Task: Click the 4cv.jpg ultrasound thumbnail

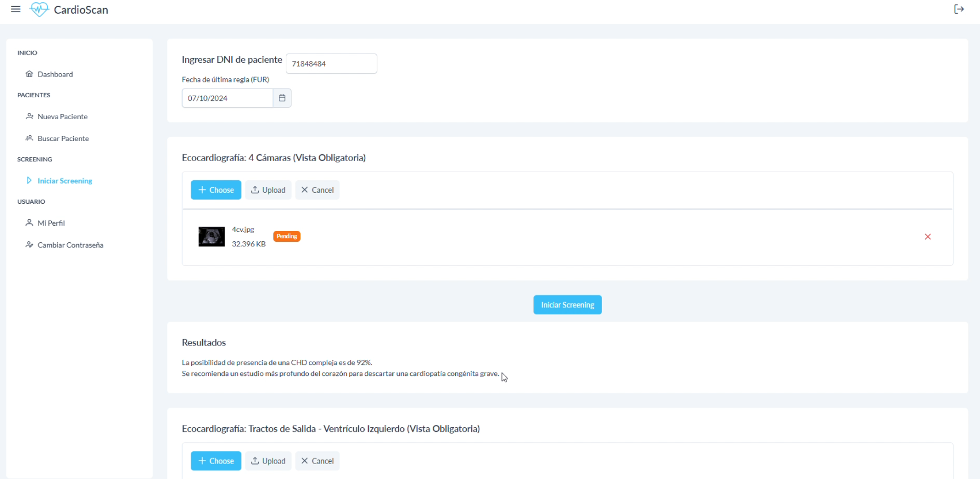Action: 211,237
